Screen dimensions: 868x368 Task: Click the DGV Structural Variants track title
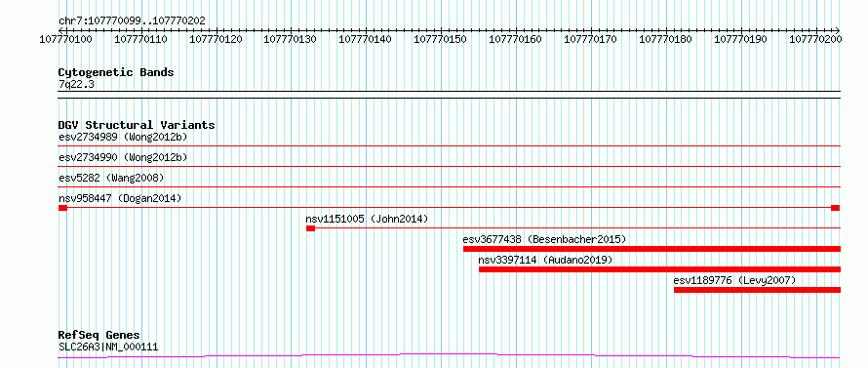click(137, 125)
